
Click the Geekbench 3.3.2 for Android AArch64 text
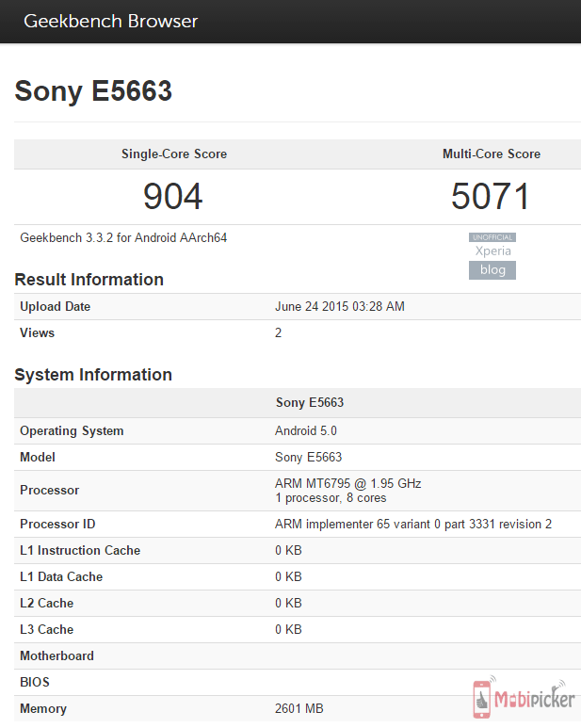pos(123,237)
